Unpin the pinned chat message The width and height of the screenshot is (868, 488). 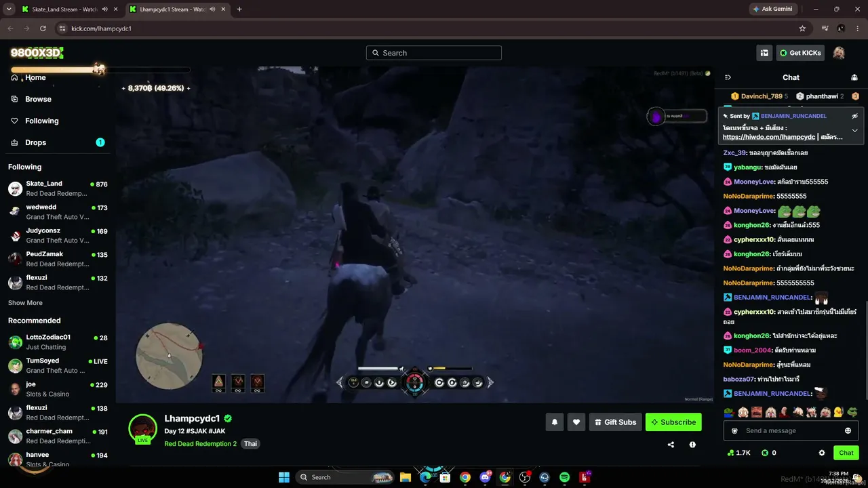(x=854, y=116)
